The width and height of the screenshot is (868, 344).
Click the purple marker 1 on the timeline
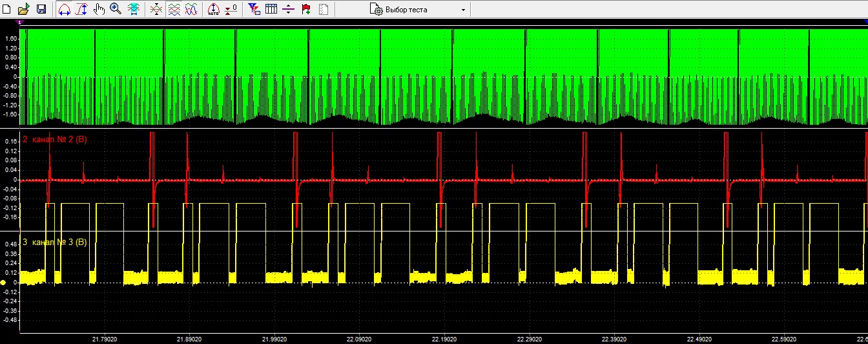19,22
